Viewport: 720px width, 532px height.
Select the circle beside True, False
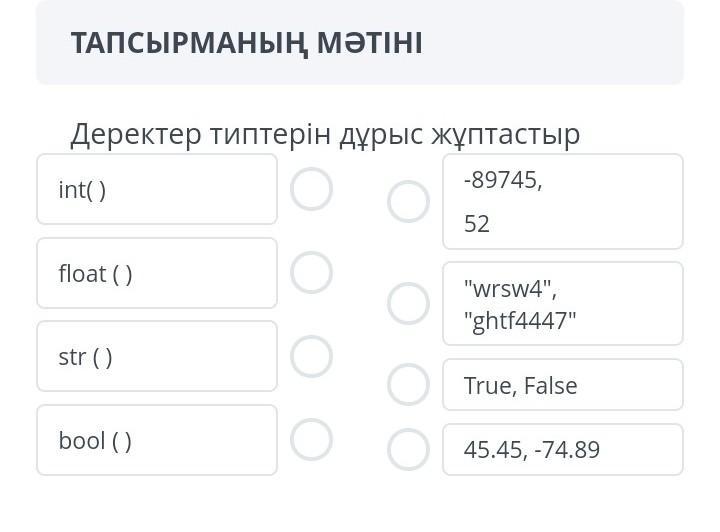[408, 384]
